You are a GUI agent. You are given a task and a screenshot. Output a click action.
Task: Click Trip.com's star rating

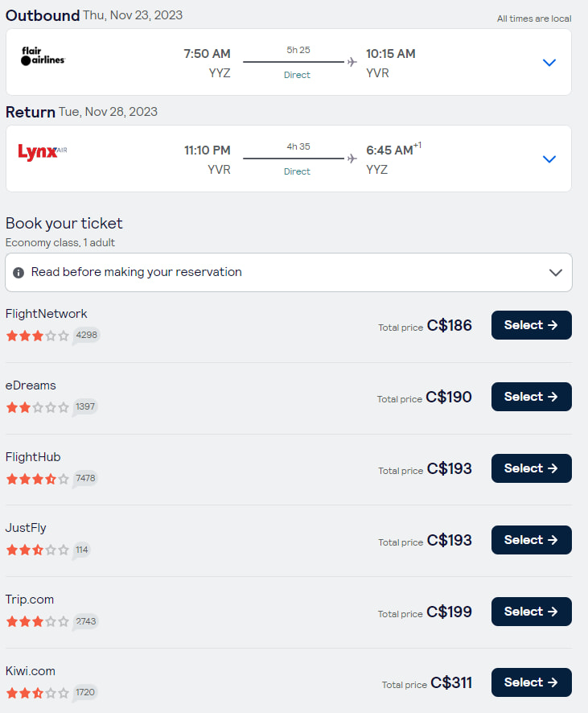[36, 622]
